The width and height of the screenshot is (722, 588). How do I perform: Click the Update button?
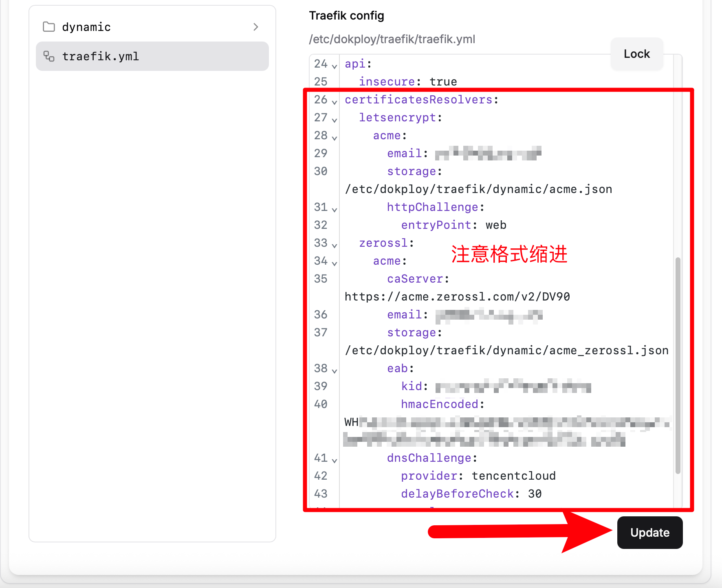649,533
